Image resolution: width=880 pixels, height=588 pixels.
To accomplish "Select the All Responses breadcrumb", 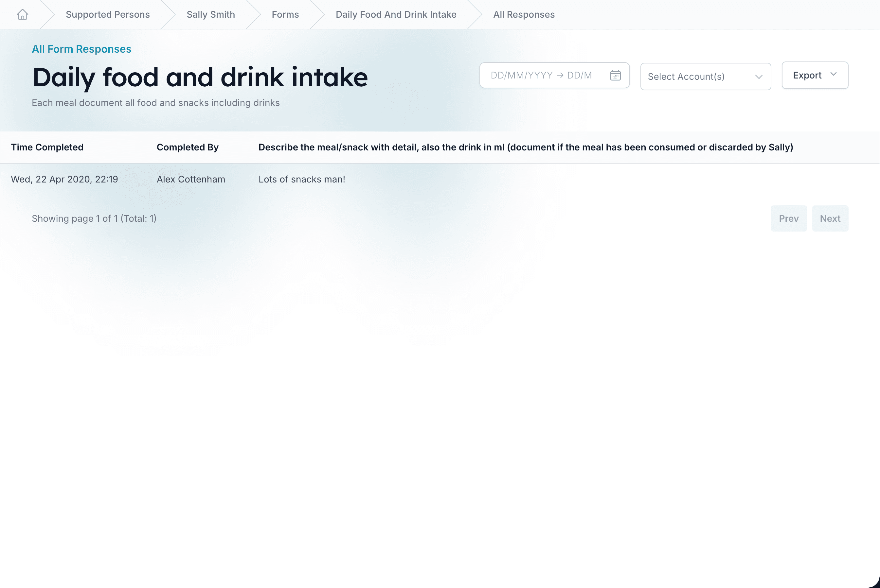I will (x=524, y=14).
